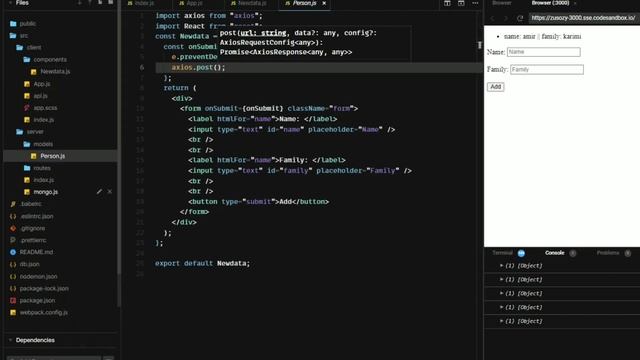
Task: Click the Add button in preview
Action: coord(496,87)
